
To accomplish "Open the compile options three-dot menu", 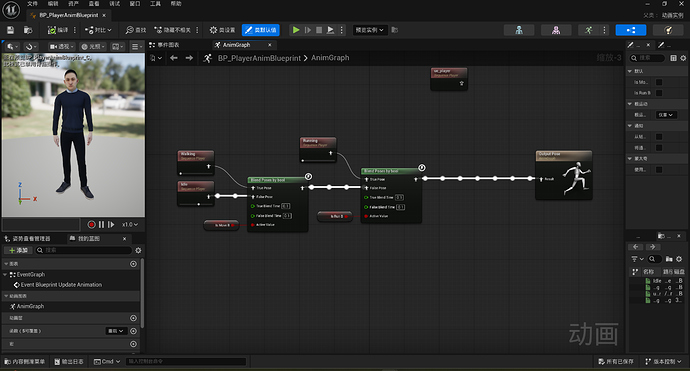I will coord(74,30).
